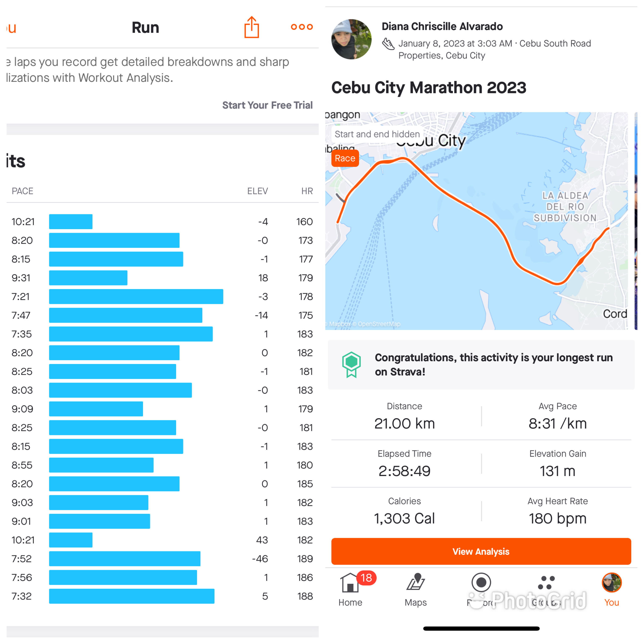Image resolution: width=644 pixels, height=644 pixels.
Task: Tap the longest run achievement badge icon
Action: [351, 364]
